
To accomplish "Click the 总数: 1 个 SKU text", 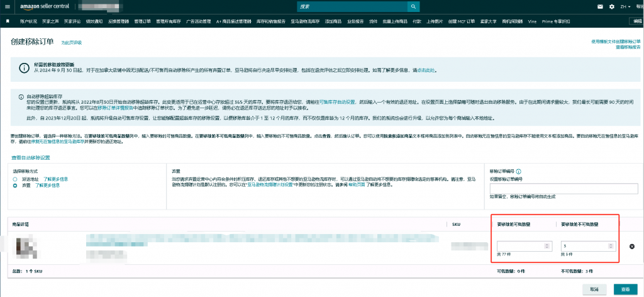I will (x=27, y=272).
